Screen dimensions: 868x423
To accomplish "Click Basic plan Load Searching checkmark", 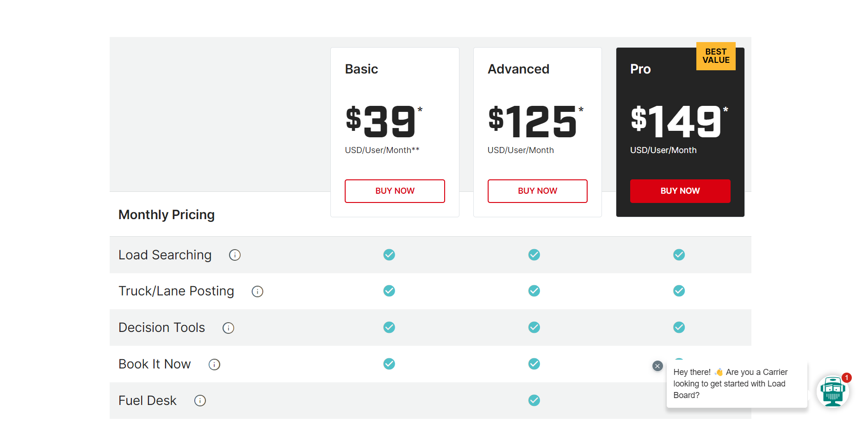I will click(x=389, y=255).
